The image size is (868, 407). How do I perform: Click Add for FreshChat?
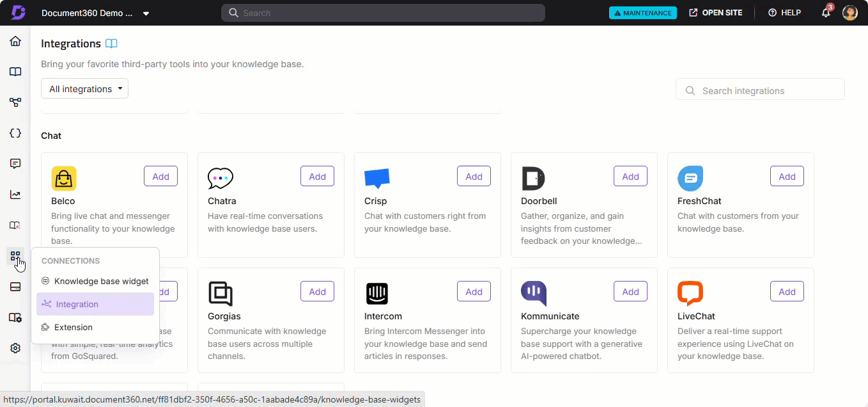(787, 177)
